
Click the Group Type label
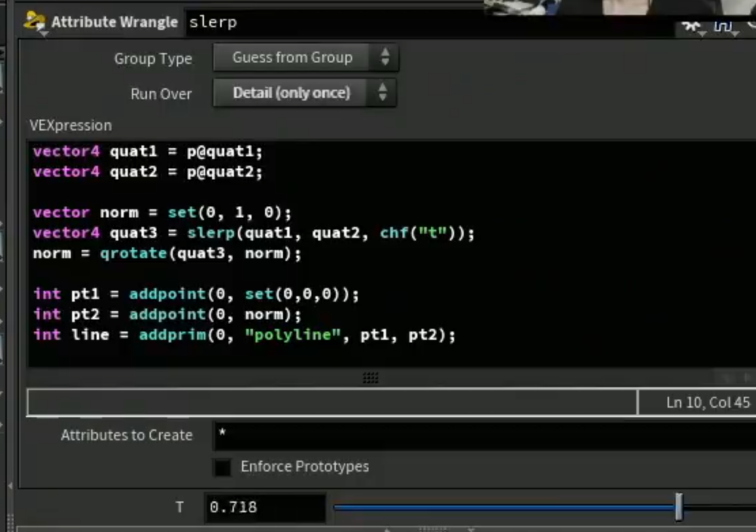[x=153, y=59]
